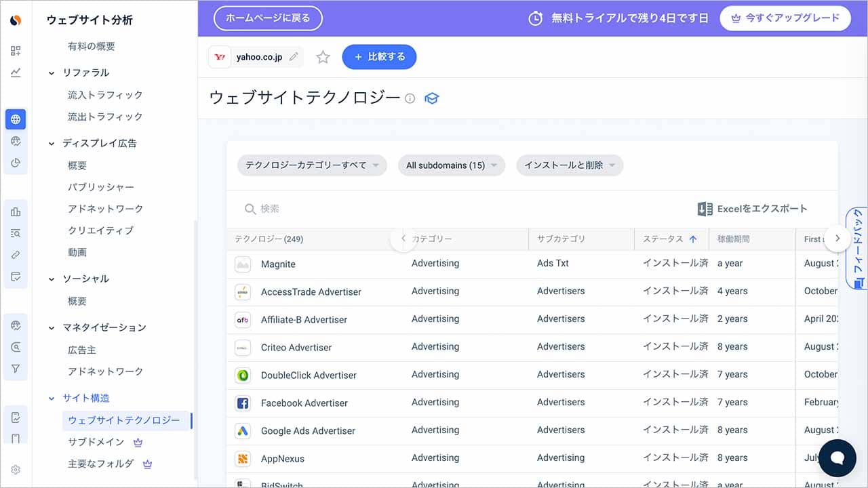Image resolution: width=868 pixels, height=488 pixels.
Task: Collapse the リファラル section
Action: 52,73
